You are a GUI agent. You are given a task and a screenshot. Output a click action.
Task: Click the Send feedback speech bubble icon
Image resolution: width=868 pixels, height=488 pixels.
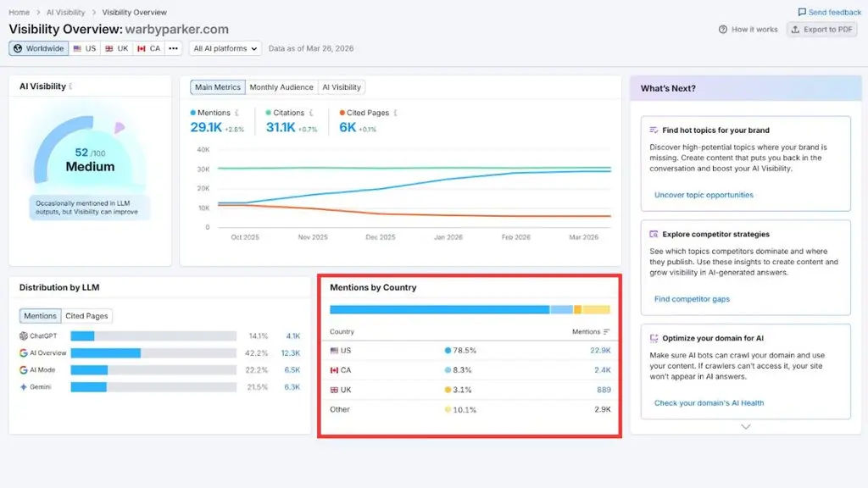[x=802, y=12]
